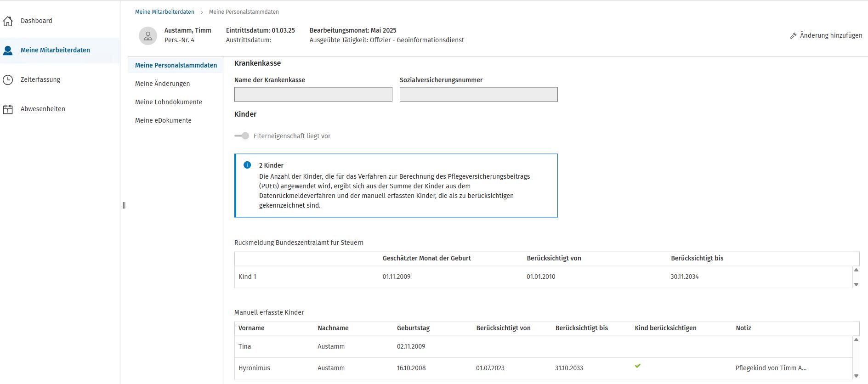Click the sidebar collapse handle
This screenshot has width=868, height=384.
click(x=124, y=205)
